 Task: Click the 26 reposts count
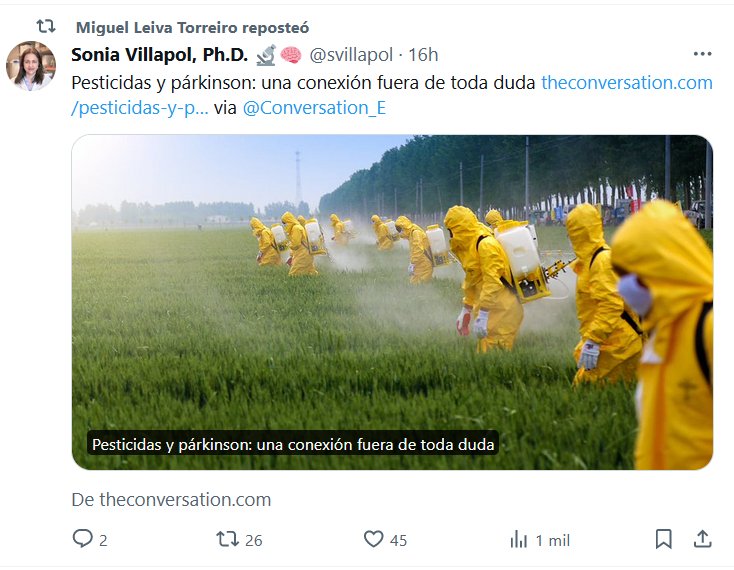tap(254, 541)
